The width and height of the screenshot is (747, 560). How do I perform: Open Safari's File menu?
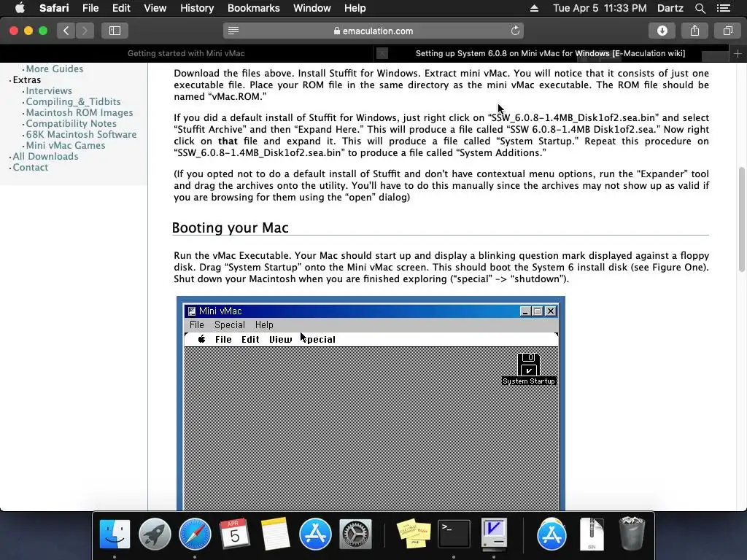tap(90, 8)
